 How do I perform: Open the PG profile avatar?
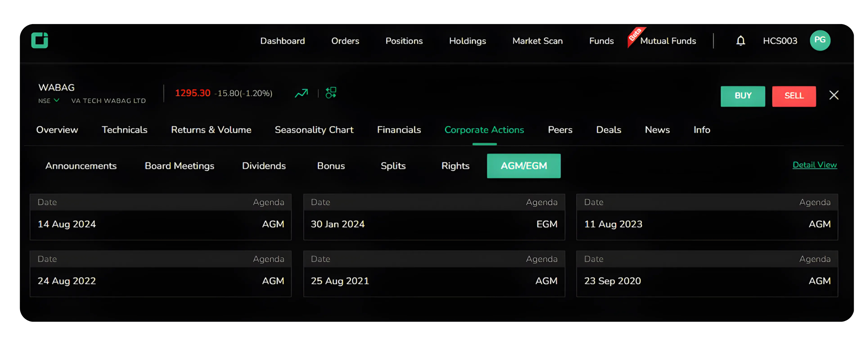pos(820,40)
